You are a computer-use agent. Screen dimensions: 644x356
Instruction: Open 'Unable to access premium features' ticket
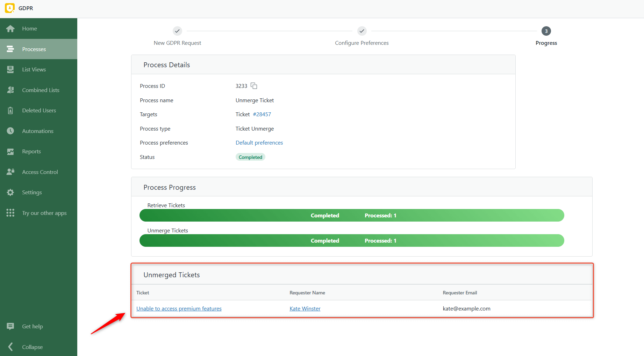tap(179, 309)
